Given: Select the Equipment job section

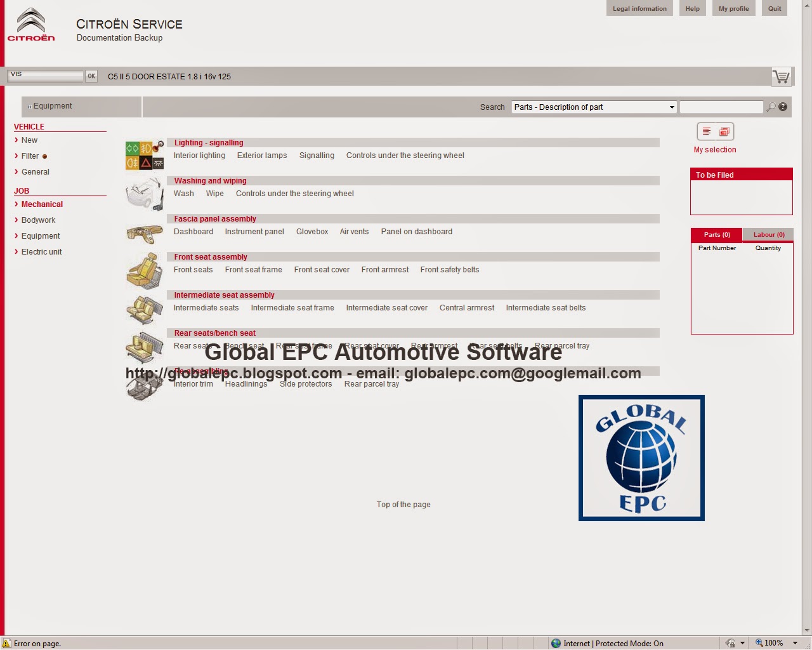Looking at the screenshot, I should coord(41,236).
